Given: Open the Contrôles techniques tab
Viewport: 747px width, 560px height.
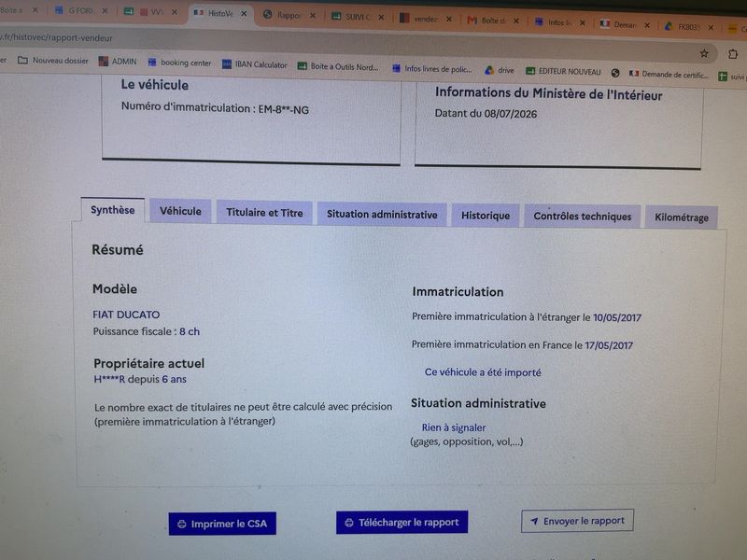Looking at the screenshot, I should click(x=582, y=217).
